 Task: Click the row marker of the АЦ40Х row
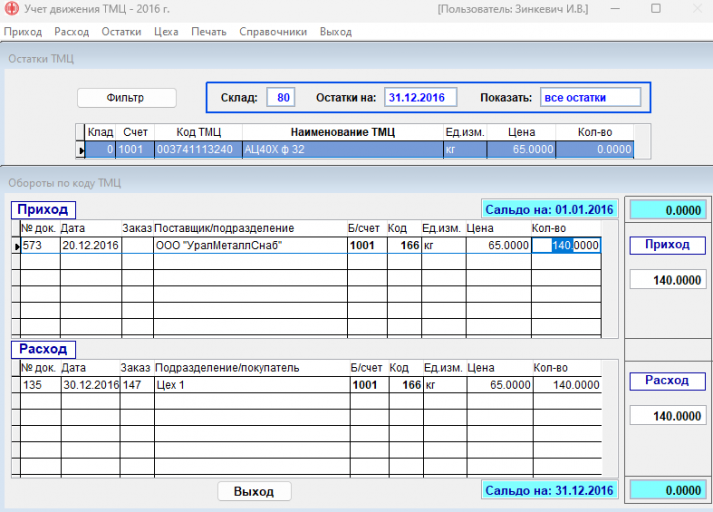point(80,150)
